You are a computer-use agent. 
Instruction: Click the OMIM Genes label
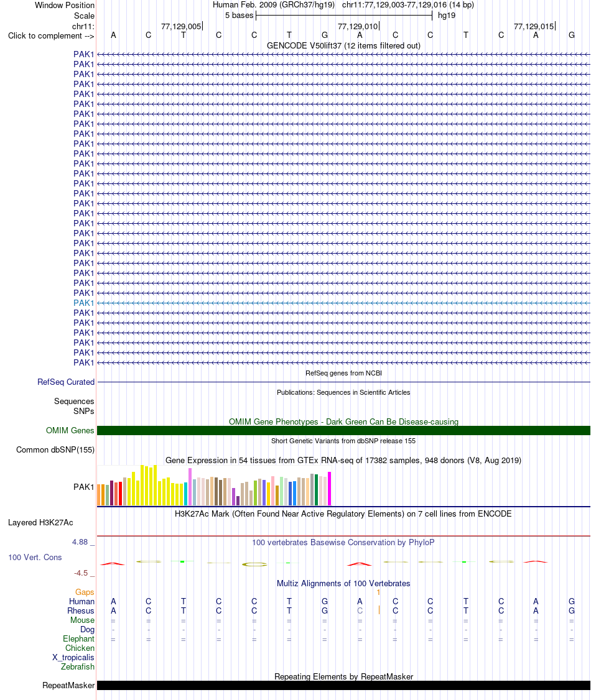point(70,430)
